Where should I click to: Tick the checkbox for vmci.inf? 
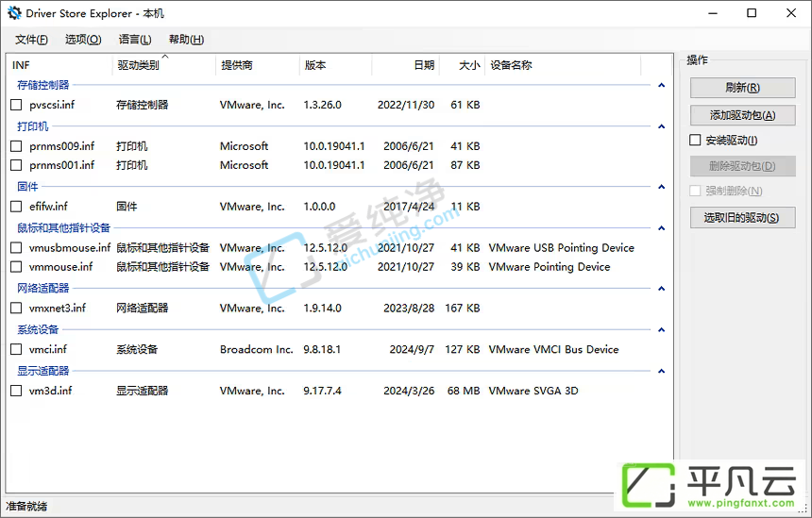(x=16, y=349)
